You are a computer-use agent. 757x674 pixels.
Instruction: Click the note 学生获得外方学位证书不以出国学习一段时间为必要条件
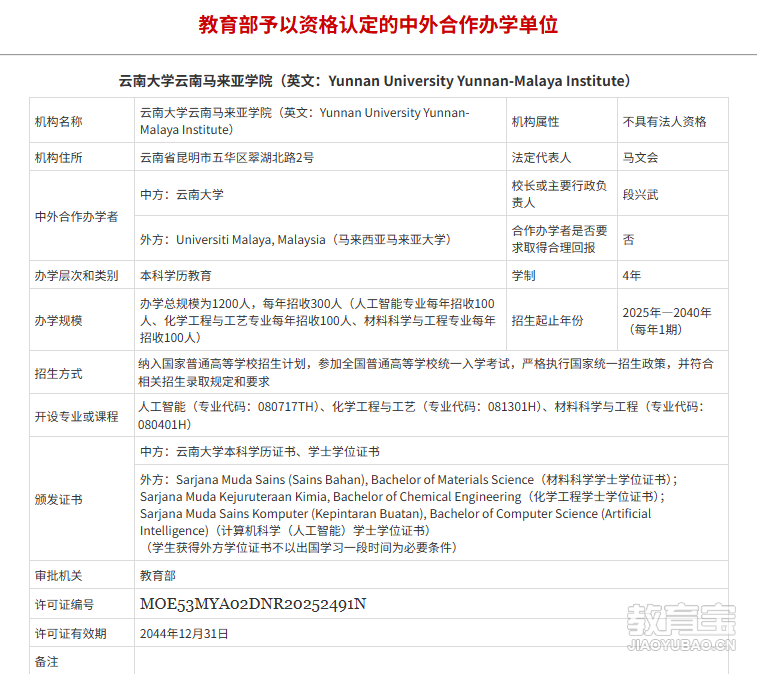tap(301, 548)
